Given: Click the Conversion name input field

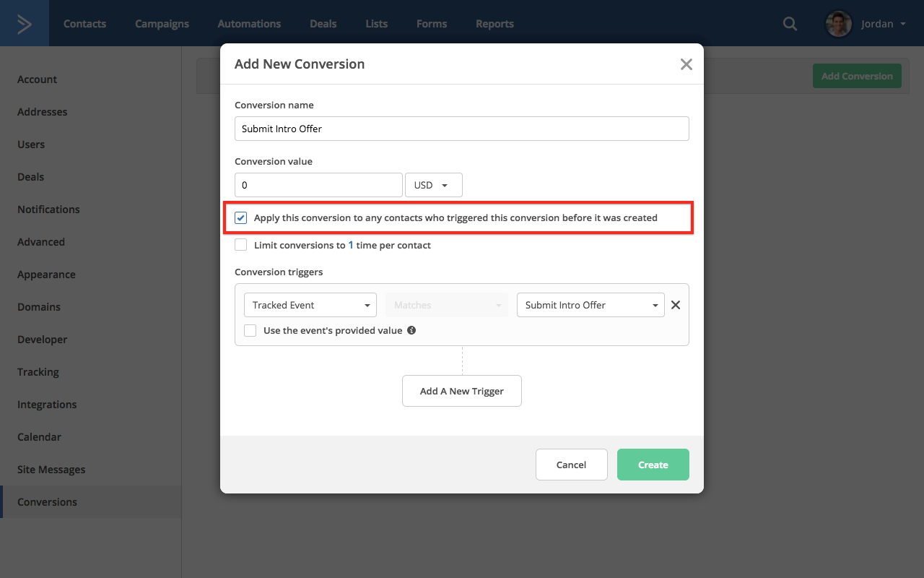Looking at the screenshot, I should (462, 129).
